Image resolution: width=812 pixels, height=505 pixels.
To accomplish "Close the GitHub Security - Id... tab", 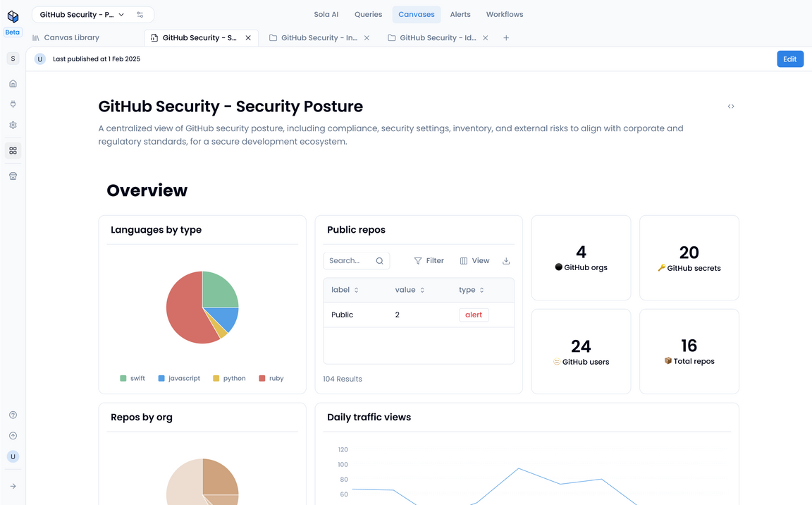I will point(485,38).
